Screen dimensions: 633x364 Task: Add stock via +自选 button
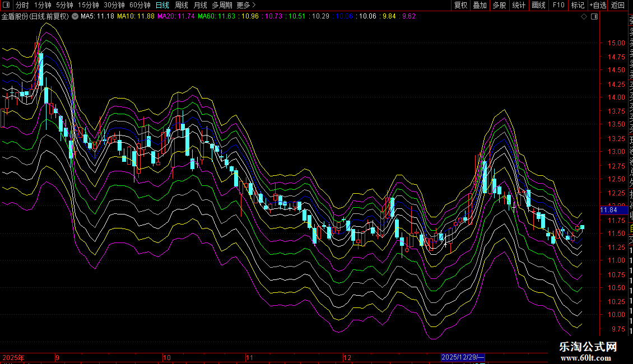click(598, 5)
